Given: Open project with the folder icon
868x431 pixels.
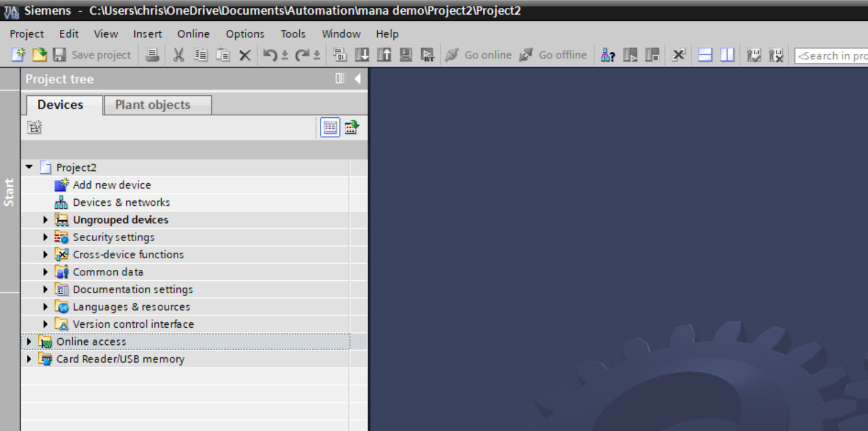Looking at the screenshot, I should pos(39,55).
